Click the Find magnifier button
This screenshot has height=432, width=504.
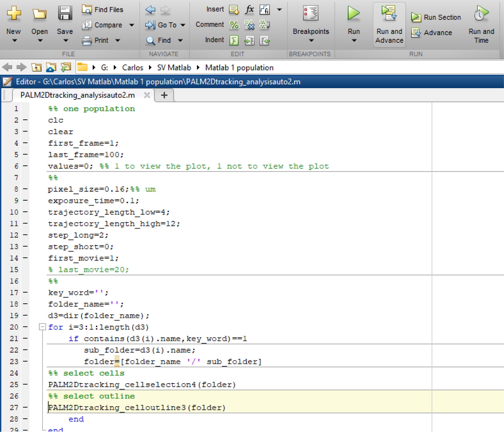click(158, 40)
